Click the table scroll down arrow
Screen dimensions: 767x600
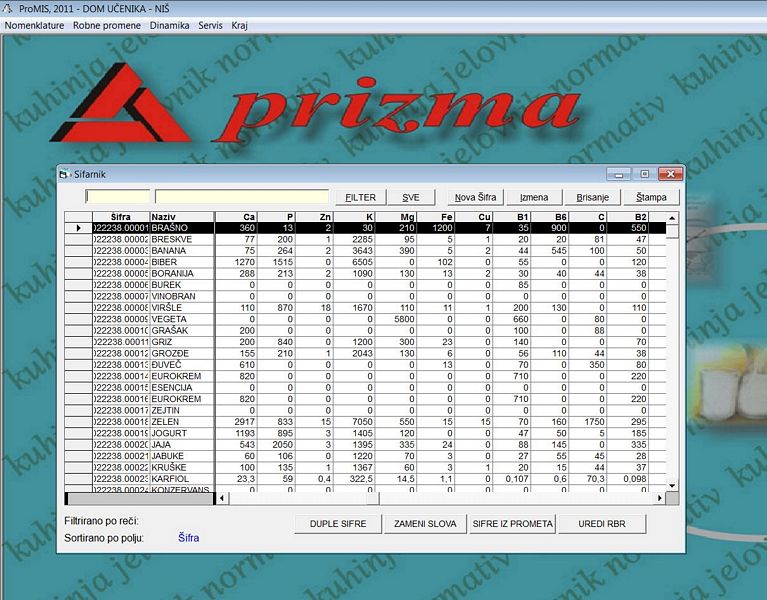pyautogui.click(x=672, y=486)
